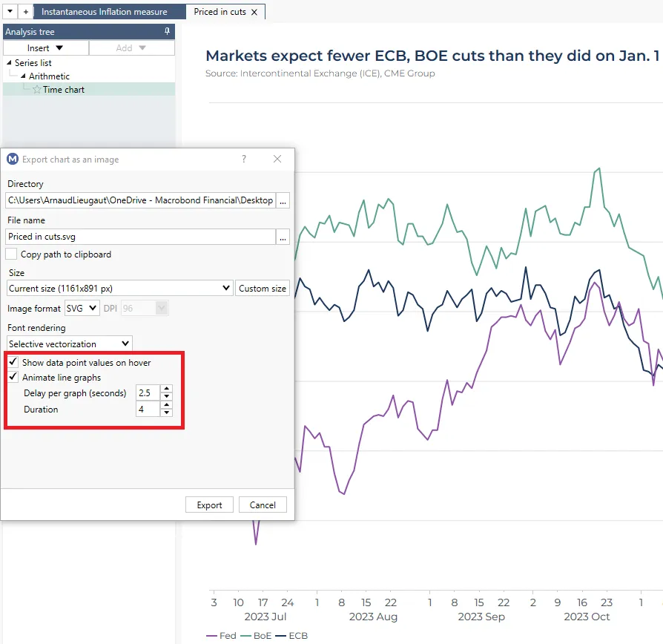Open the disabled DPI dropdown
The height and width of the screenshot is (644, 663).
[145, 309]
